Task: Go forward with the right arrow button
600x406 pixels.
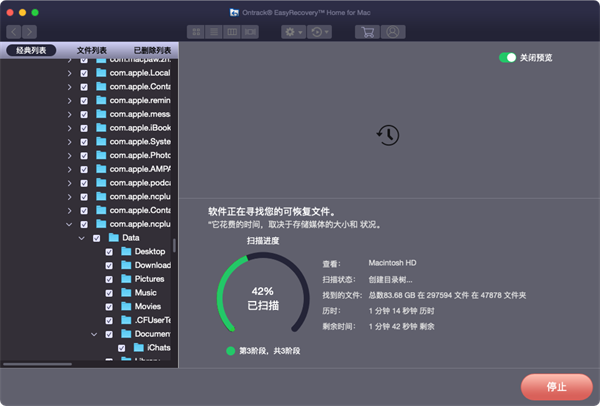Action: coord(29,32)
